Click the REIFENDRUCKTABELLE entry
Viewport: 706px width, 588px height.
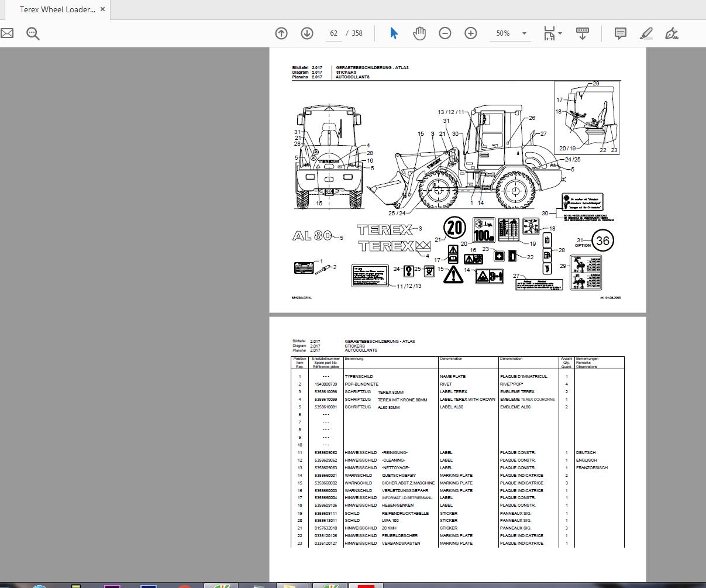pyautogui.click(x=404, y=514)
